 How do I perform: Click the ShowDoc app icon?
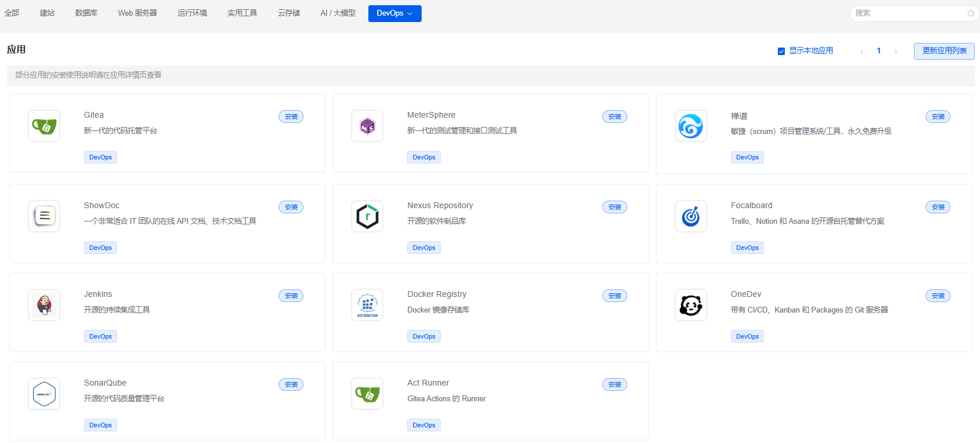44,216
